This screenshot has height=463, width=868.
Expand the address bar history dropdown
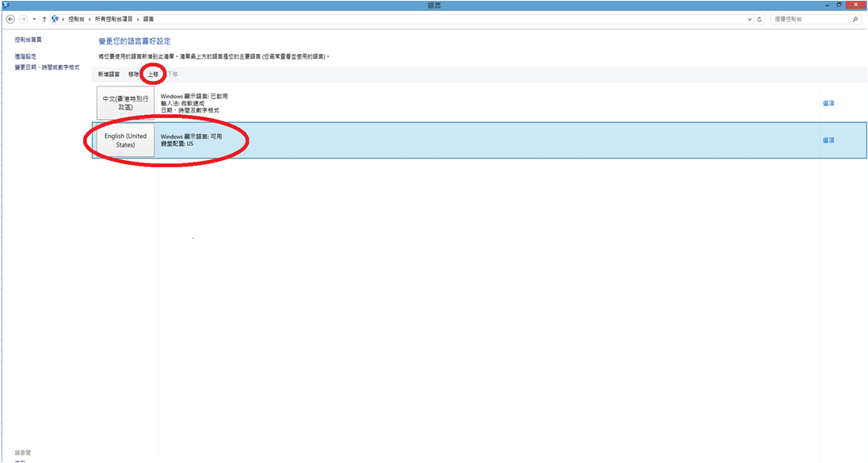[x=750, y=19]
